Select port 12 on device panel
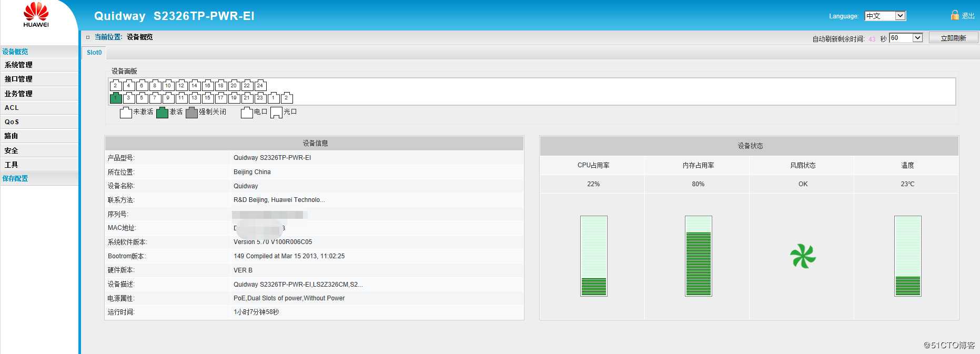 tap(181, 85)
